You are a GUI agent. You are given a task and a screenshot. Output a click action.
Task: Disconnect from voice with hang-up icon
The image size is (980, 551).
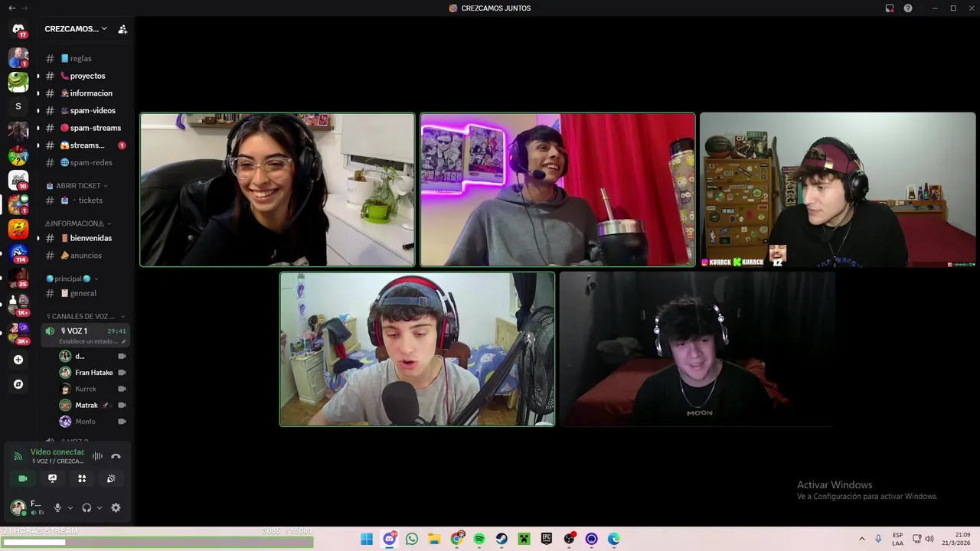(116, 456)
